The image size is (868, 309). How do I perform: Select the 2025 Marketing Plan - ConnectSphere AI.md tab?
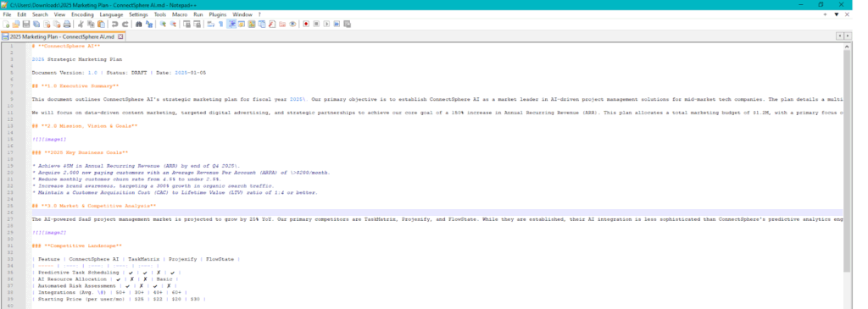pos(63,36)
